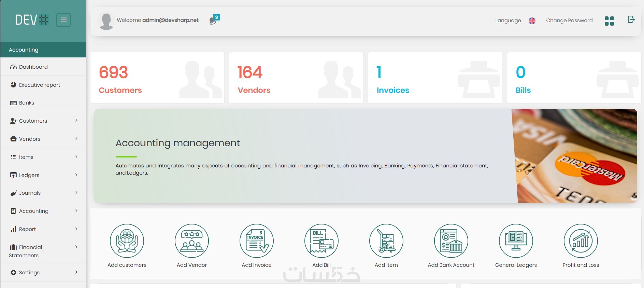Click the General Ledgers monitor icon
Screen dimensions: 644x288
click(516, 241)
